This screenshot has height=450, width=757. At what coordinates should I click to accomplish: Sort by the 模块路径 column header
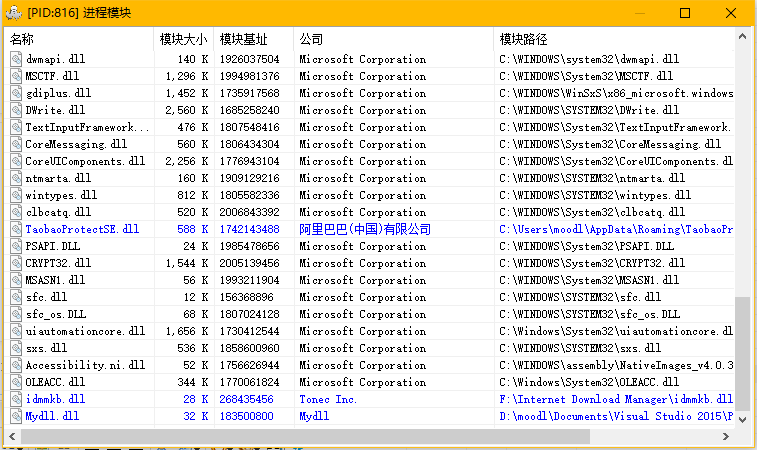point(614,39)
